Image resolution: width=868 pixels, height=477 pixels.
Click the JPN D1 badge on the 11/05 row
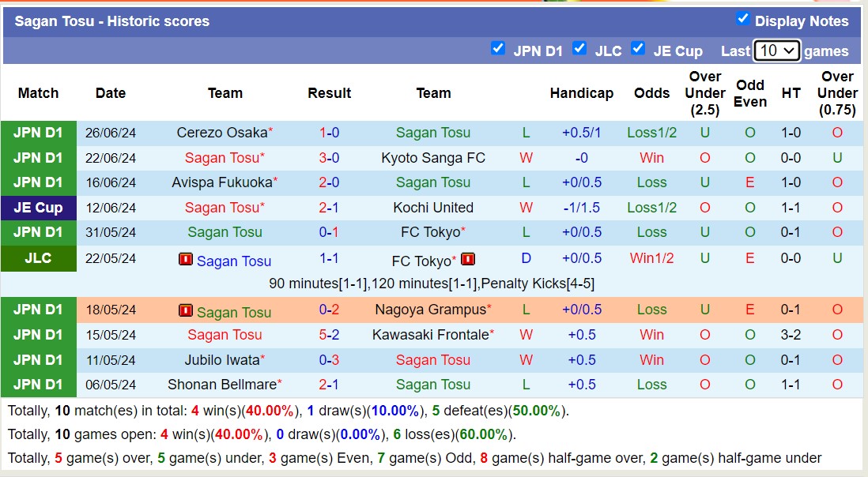click(x=38, y=360)
